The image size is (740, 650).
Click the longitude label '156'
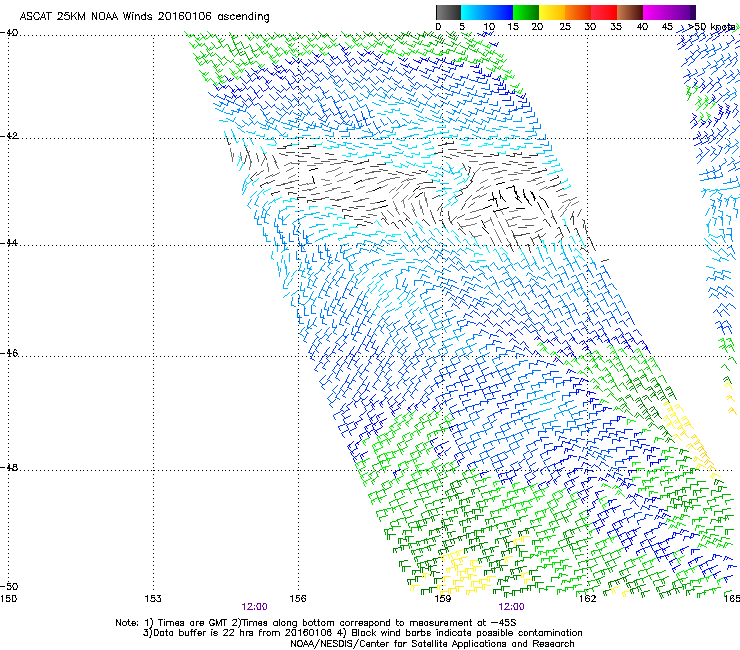click(298, 599)
